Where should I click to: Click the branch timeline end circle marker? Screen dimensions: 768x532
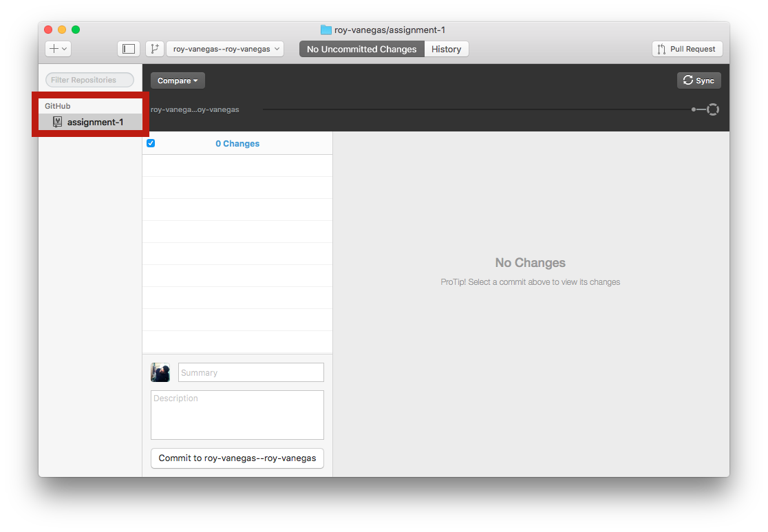(713, 109)
